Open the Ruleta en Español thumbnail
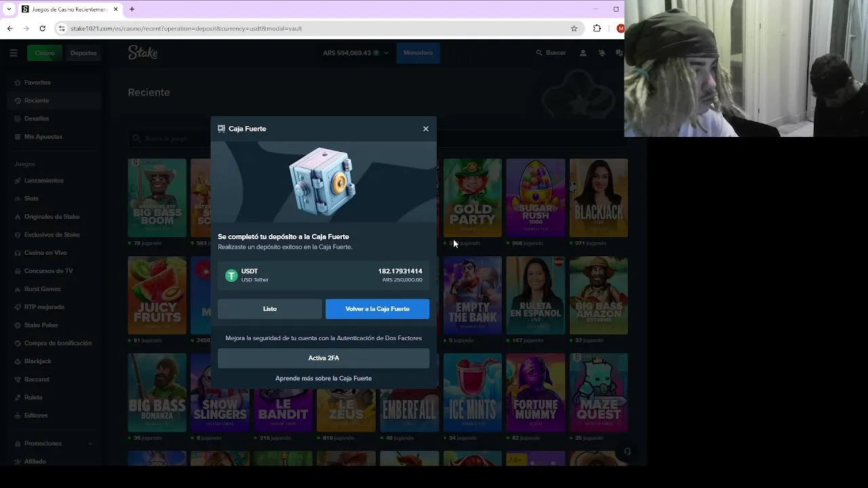The image size is (868, 488). click(x=536, y=296)
